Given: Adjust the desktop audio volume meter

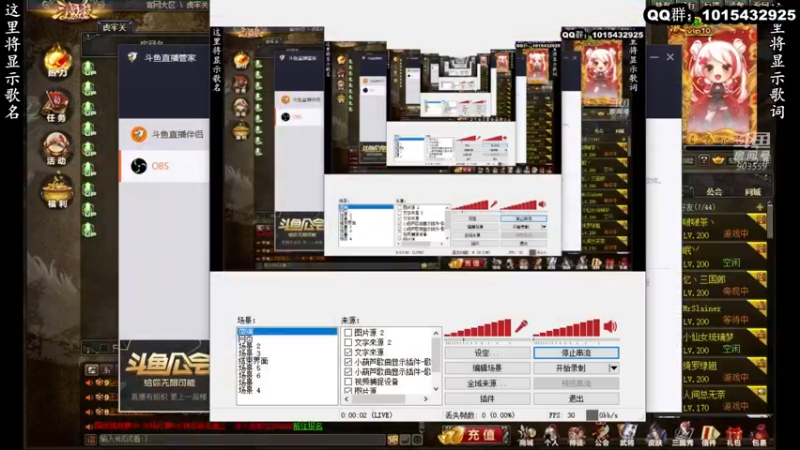Looking at the screenshot, I should [x=567, y=328].
